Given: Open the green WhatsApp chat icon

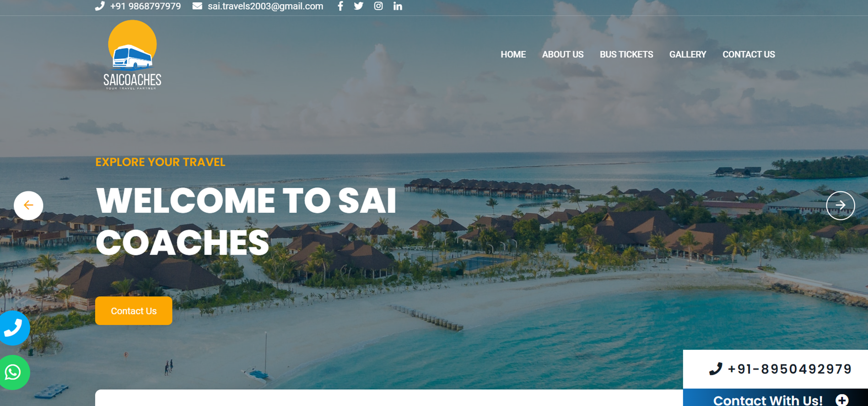Looking at the screenshot, I should tap(14, 373).
